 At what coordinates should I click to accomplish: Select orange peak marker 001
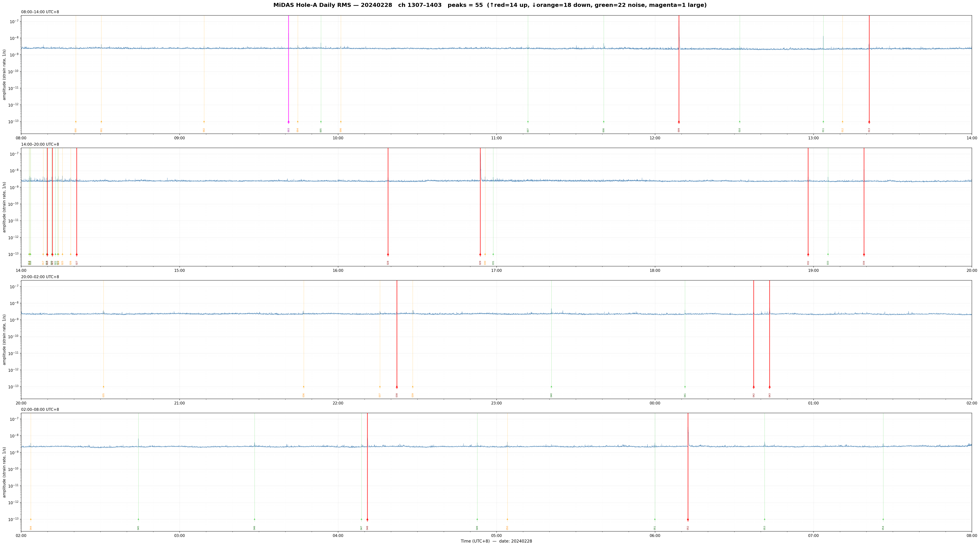point(101,122)
